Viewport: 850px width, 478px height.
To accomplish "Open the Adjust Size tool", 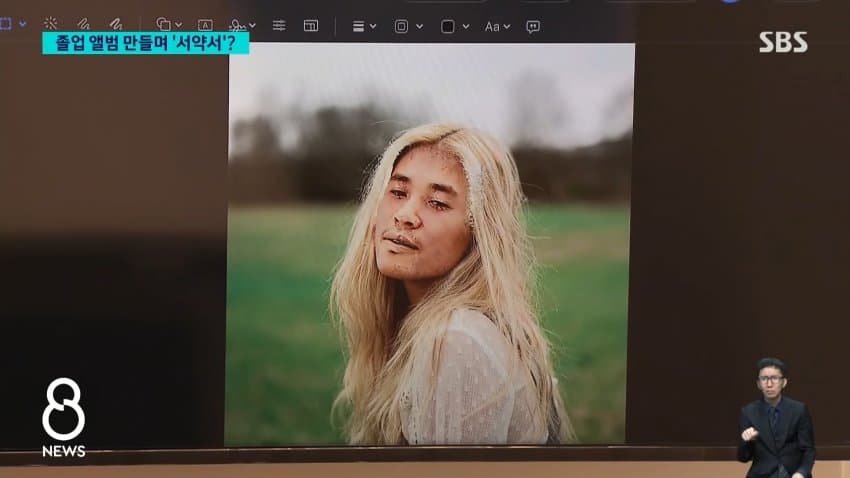I will tap(311, 25).
